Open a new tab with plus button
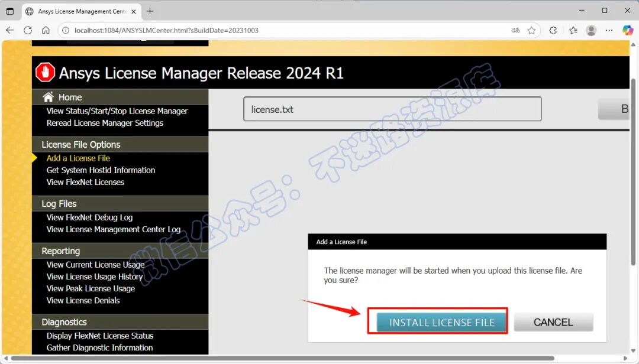Viewport: 639px width, 364px height. (150, 11)
